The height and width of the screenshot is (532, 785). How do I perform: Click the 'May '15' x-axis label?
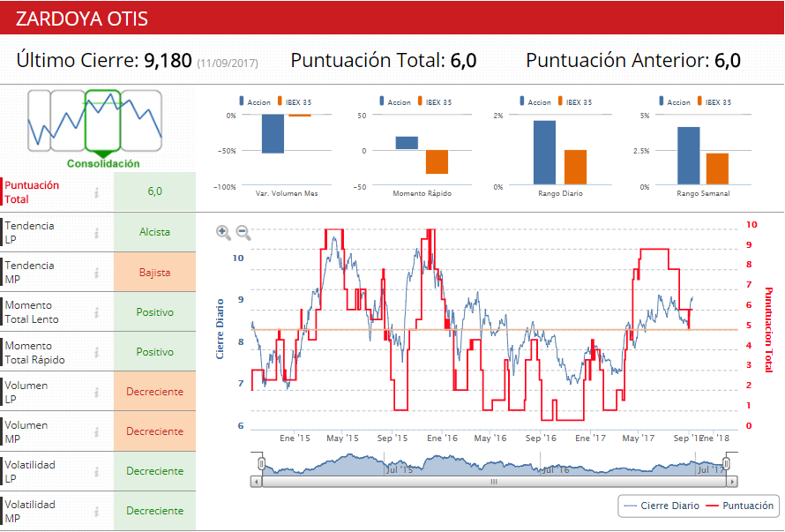(342, 438)
